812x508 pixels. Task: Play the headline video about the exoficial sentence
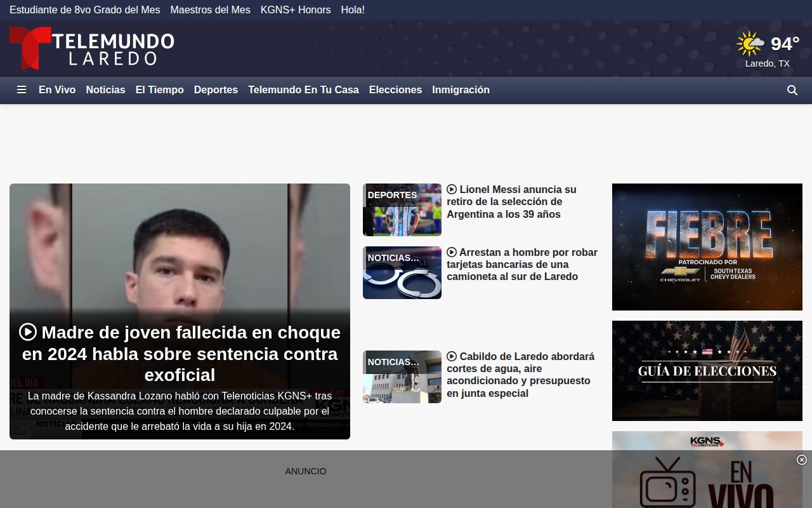coord(28,331)
